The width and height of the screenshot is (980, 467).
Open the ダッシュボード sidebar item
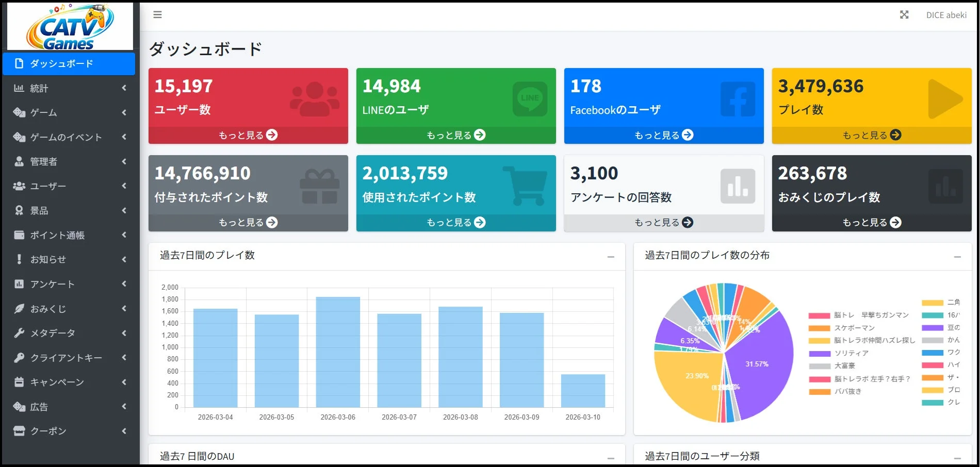[69, 63]
